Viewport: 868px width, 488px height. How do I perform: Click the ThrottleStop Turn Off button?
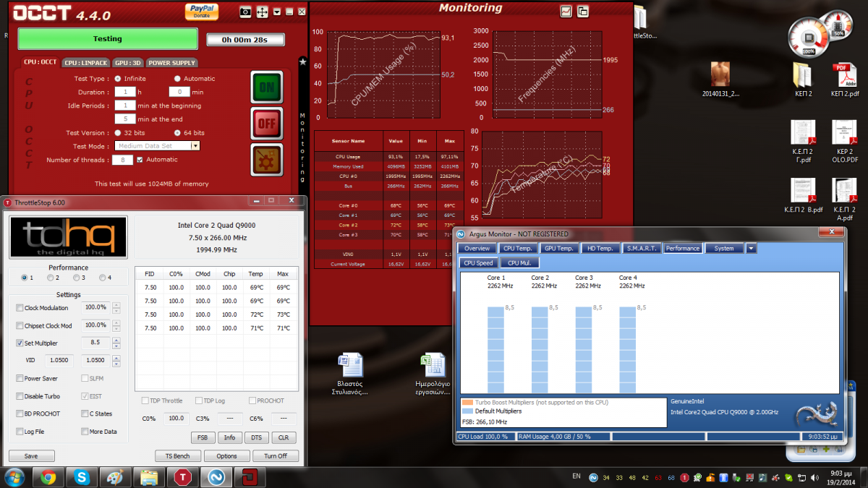coord(275,456)
